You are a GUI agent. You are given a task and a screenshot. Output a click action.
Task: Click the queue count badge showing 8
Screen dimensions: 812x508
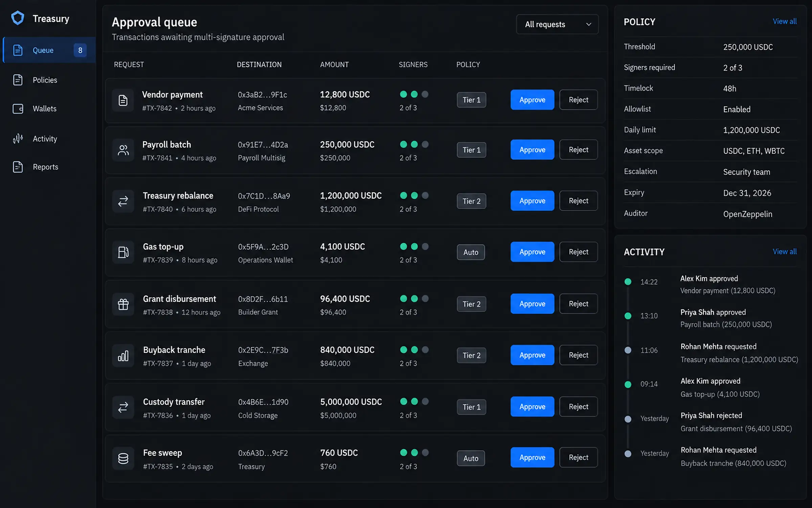tap(80, 50)
